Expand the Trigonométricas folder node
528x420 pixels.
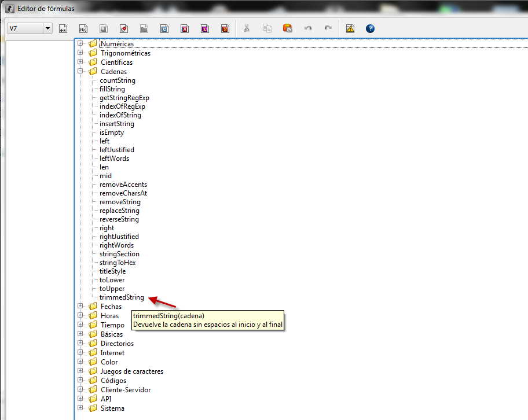click(x=80, y=53)
